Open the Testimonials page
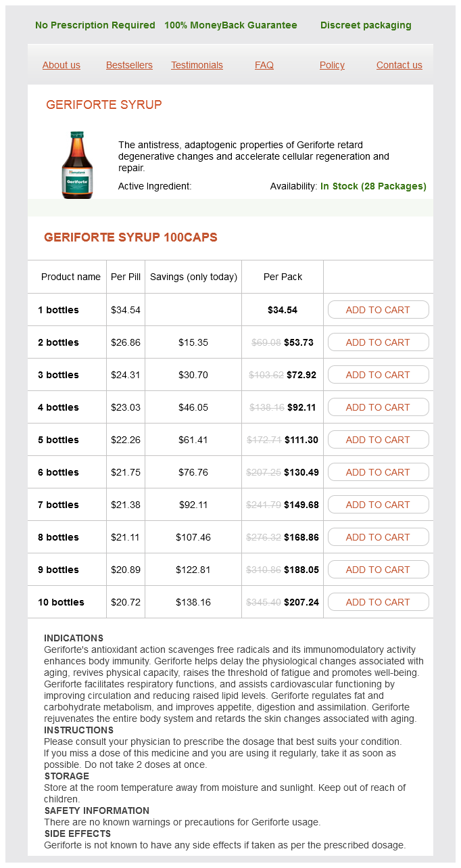Screen dimensions: 461x868 197,65
